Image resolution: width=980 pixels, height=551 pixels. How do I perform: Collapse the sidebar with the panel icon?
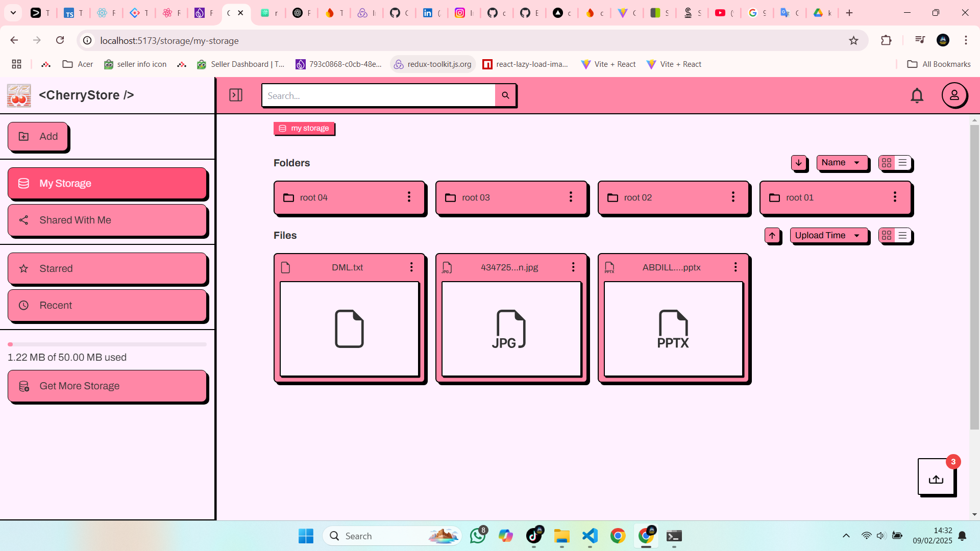(x=236, y=95)
